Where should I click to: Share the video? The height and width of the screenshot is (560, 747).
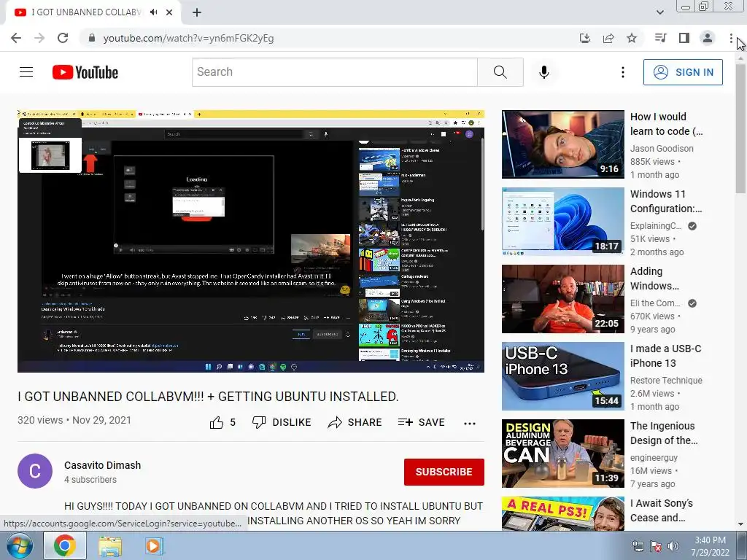tap(355, 422)
